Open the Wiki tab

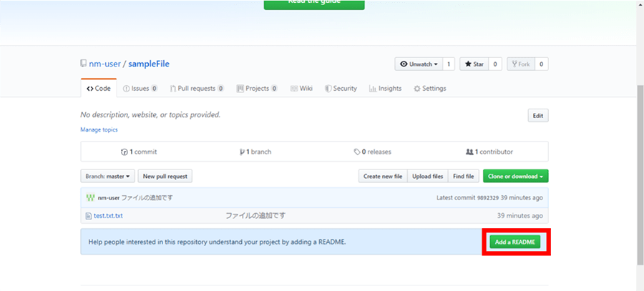point(301,88)
